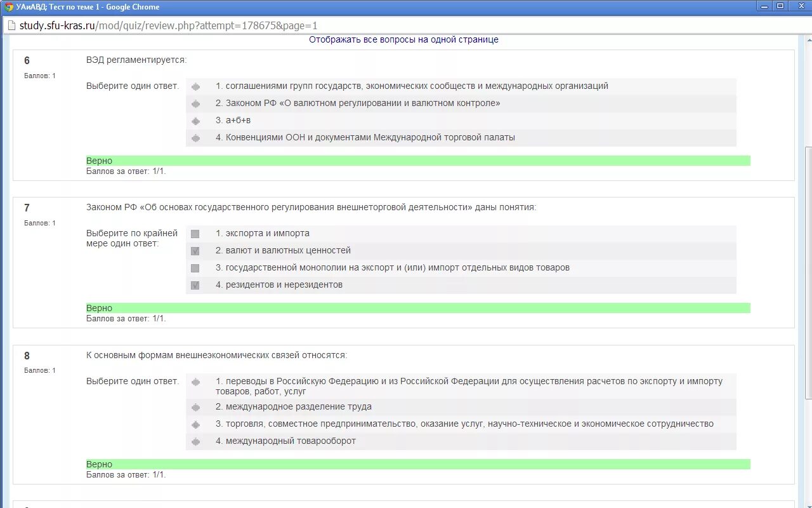This screenshot has height=508, width=812.
Task: Select question 6 answer а+б+в
Action: click(196, 121)
